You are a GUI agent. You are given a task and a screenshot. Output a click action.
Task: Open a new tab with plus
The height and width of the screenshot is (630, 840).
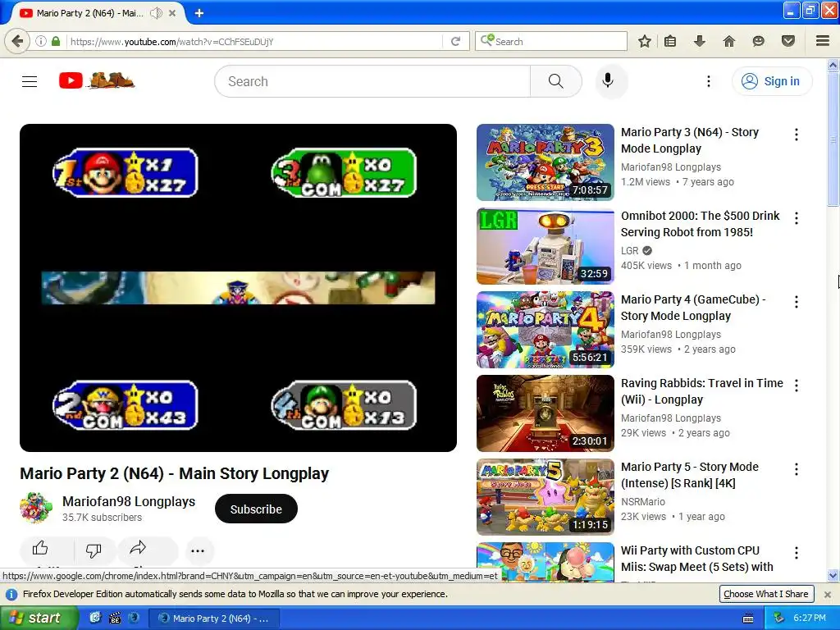click(199, 13)
